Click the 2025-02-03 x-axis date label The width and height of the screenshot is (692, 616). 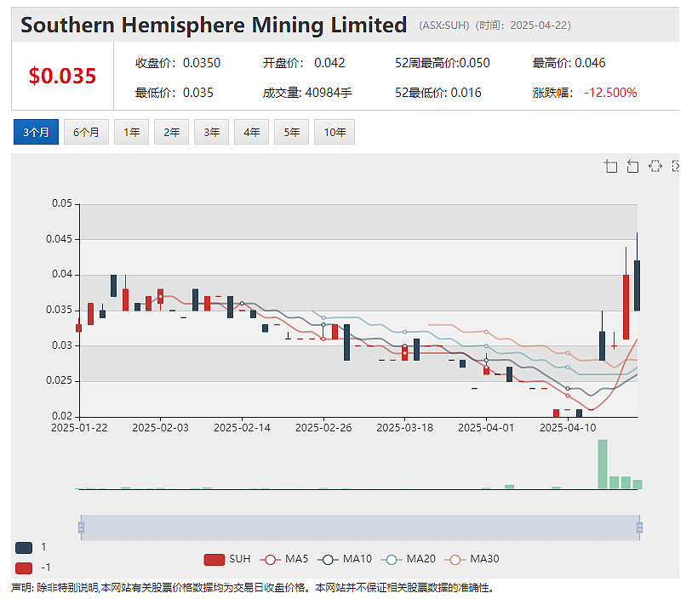(160, 428)
